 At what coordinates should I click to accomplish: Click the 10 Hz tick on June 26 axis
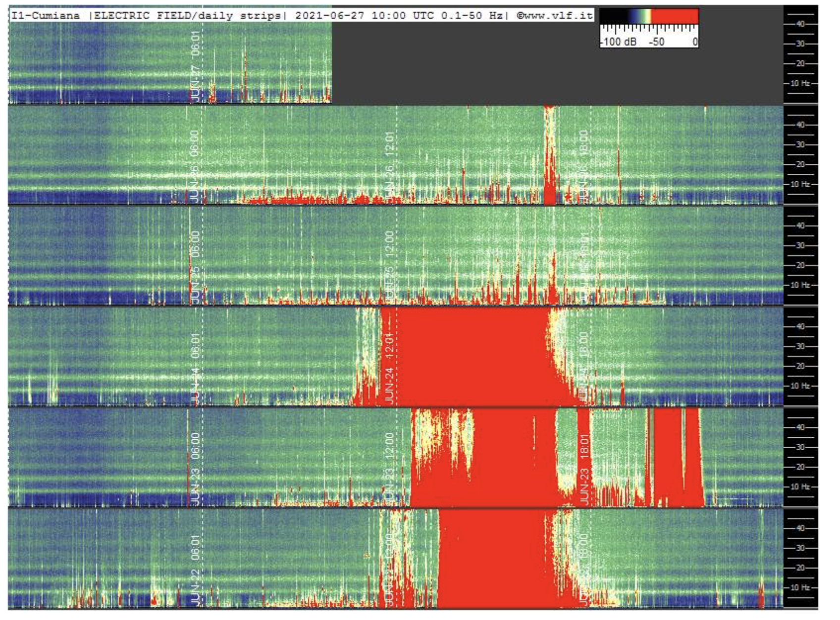799,184
